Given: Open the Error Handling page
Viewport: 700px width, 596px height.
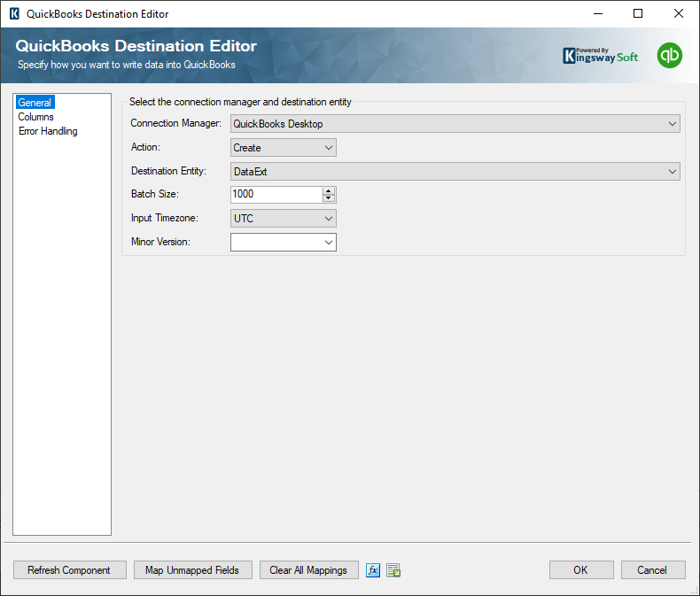Looking at the screenshot, I should tap(48, 131).
